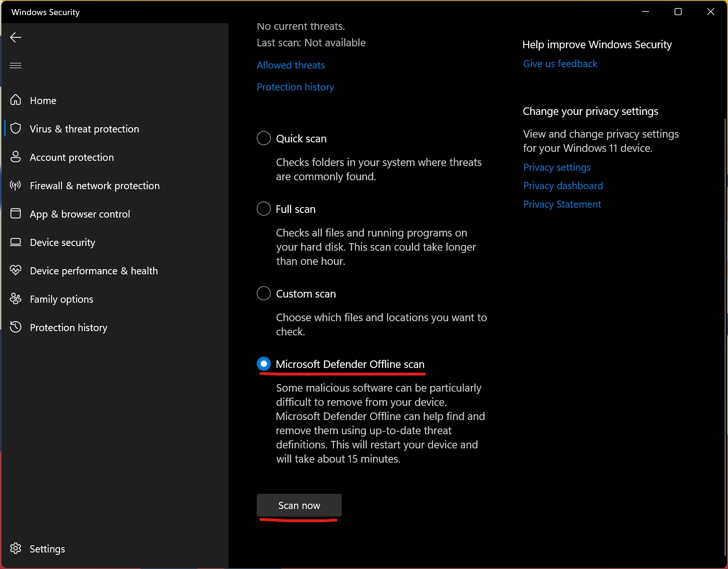Viewport: 728px width, 569px height.
Task: Select the Virus & threat protection shield icon
Action: point(16,128)
